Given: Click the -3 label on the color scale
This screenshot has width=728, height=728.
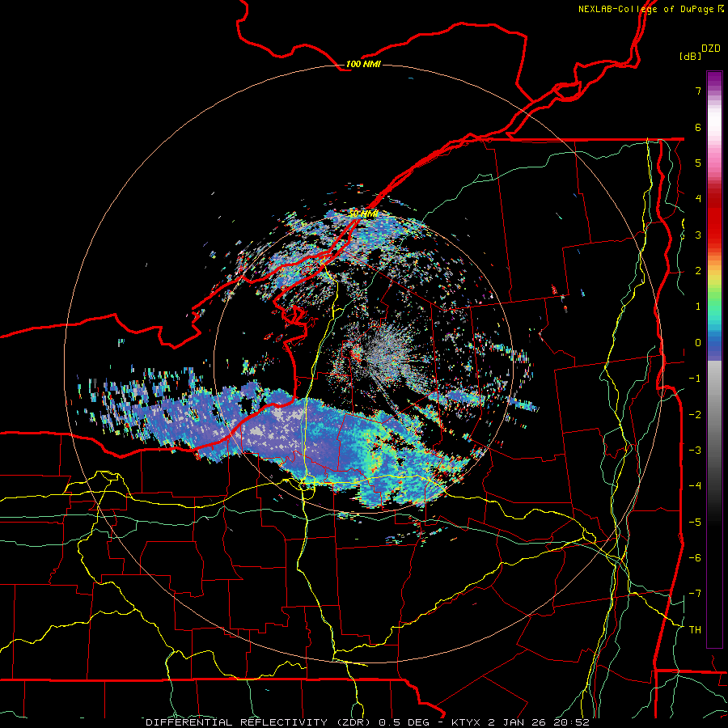Looking at the screenshot, I should click(695, 450).
